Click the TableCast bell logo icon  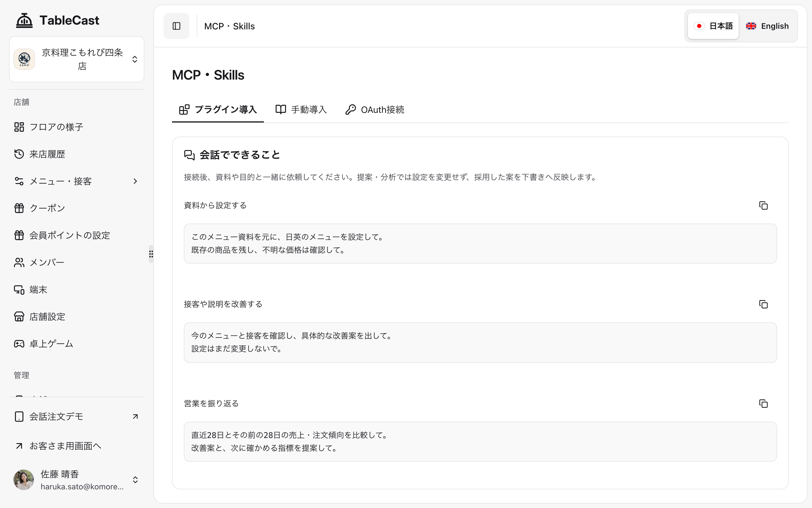24,20
